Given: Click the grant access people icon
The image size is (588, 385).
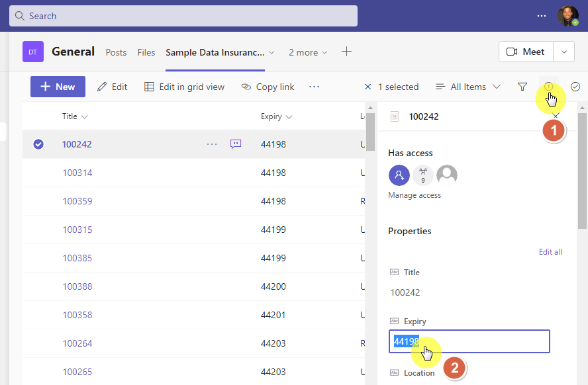Looking at the screenshot, I should [x=399, y=175].
